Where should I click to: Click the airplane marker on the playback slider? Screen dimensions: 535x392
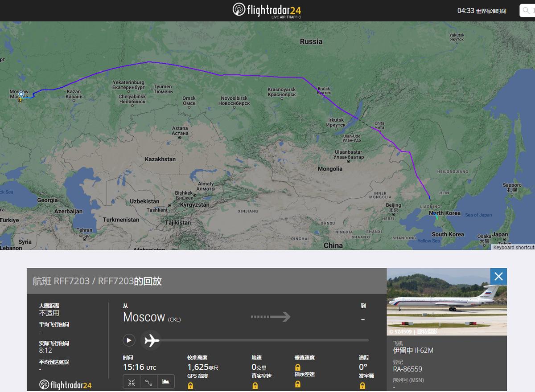coord(151,341)
